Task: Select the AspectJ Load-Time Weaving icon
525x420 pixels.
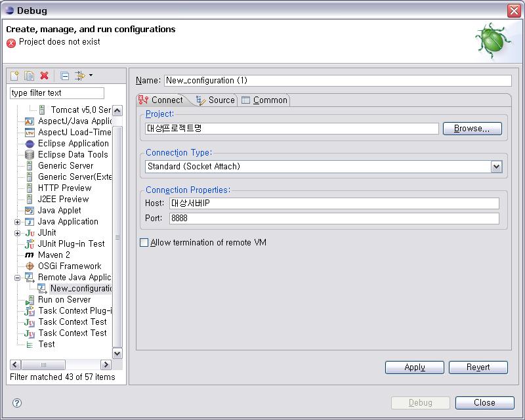Action: click(30, 133)
